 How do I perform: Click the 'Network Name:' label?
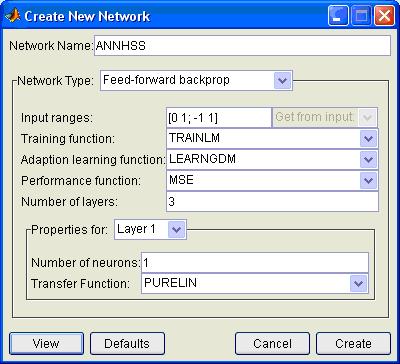click(51, 46)
